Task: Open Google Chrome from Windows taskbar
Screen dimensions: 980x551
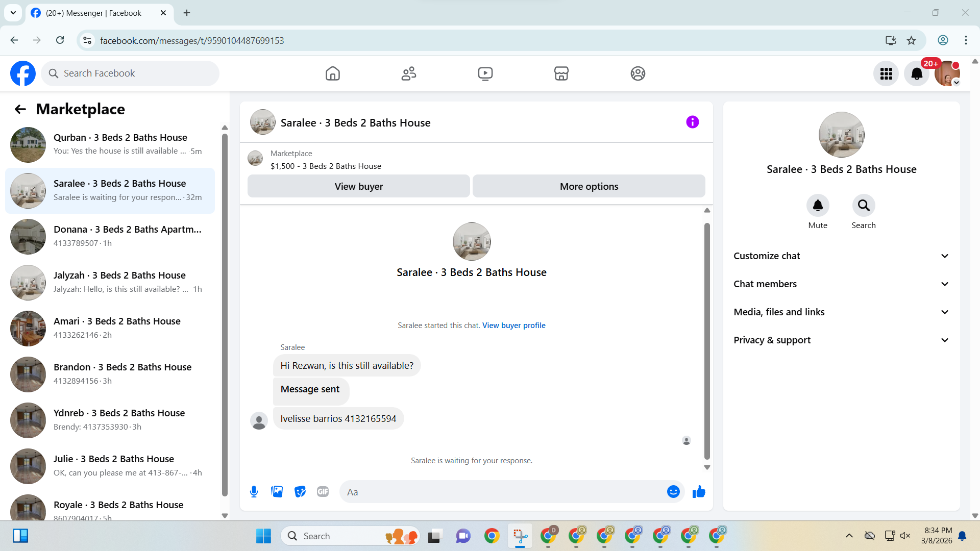Action: point(492,536)
